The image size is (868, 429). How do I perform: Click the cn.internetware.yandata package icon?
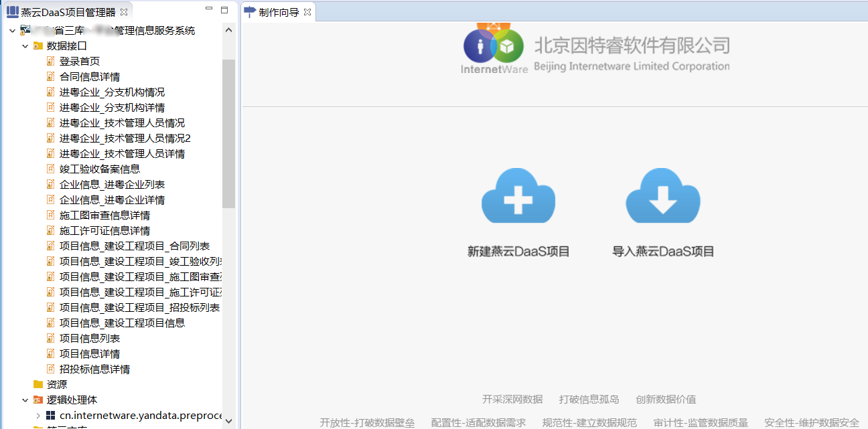[x=50, y=416]
